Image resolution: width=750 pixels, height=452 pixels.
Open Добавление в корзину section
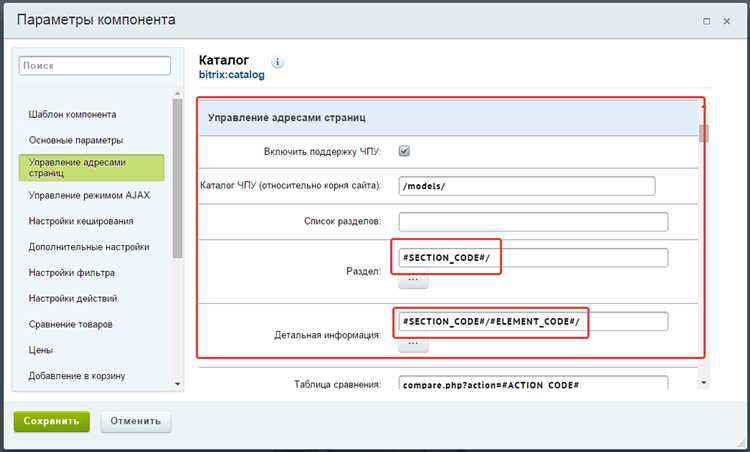point(77,376)
